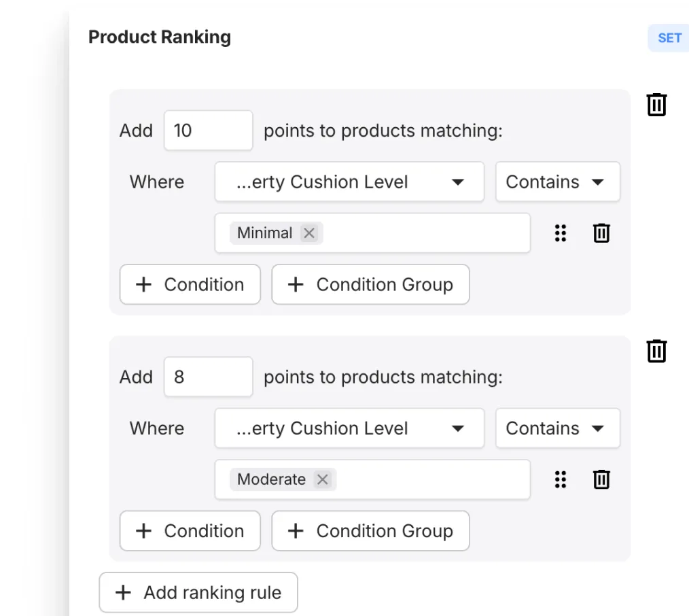689x616 pixels.
Task: Delete the entire 10-point ranking rule
Action: 655,105
